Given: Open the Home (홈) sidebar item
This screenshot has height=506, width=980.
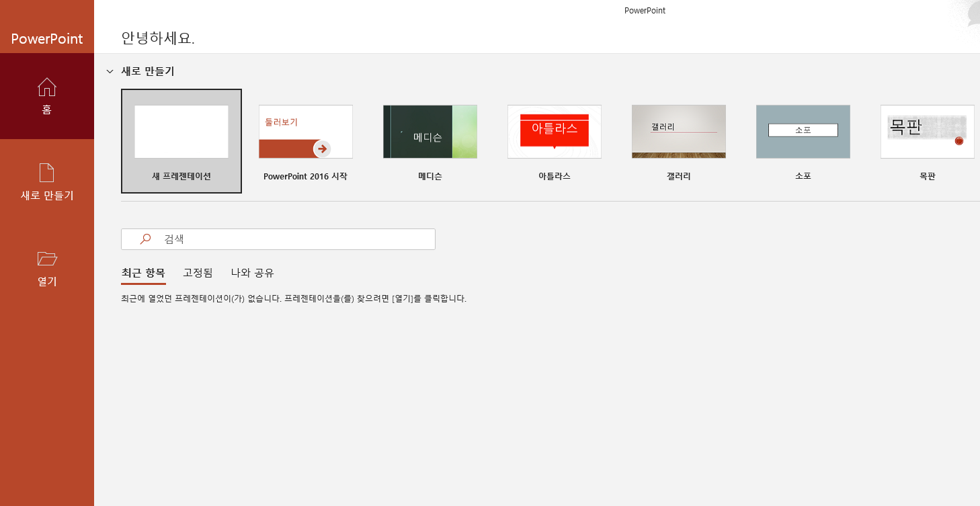Looking at the screenshot, I should (x=47, y=96).
